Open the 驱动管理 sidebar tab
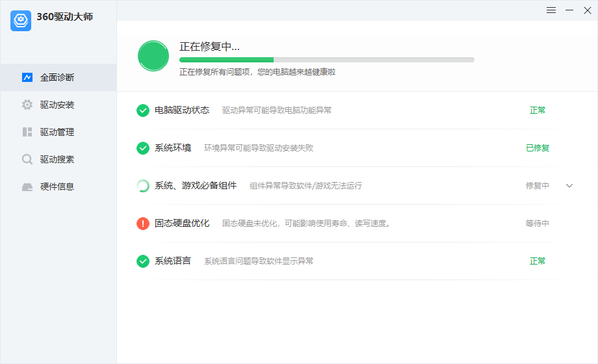 point(58,132)
